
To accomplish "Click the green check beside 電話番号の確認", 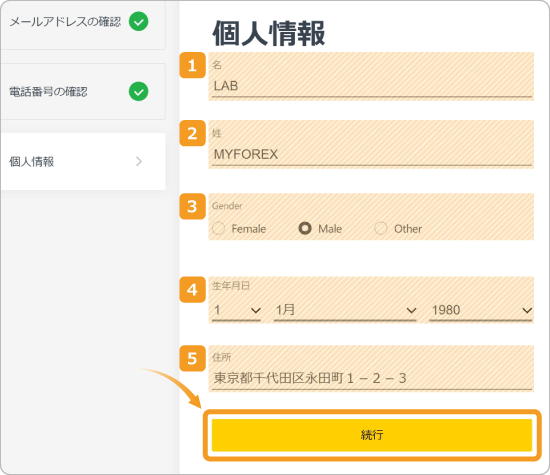I will click(139, 91).
